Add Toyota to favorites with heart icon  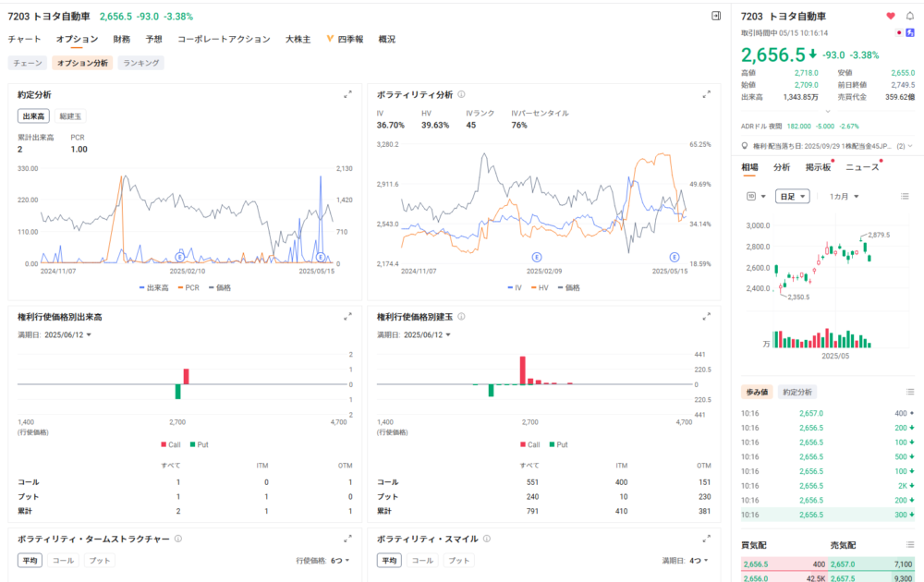(x=891, y=16)
